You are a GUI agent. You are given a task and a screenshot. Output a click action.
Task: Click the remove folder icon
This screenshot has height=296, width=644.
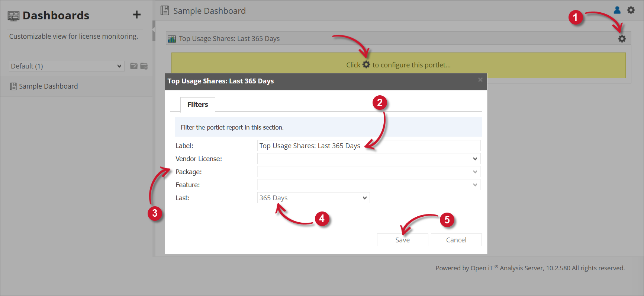coord(144,66)
